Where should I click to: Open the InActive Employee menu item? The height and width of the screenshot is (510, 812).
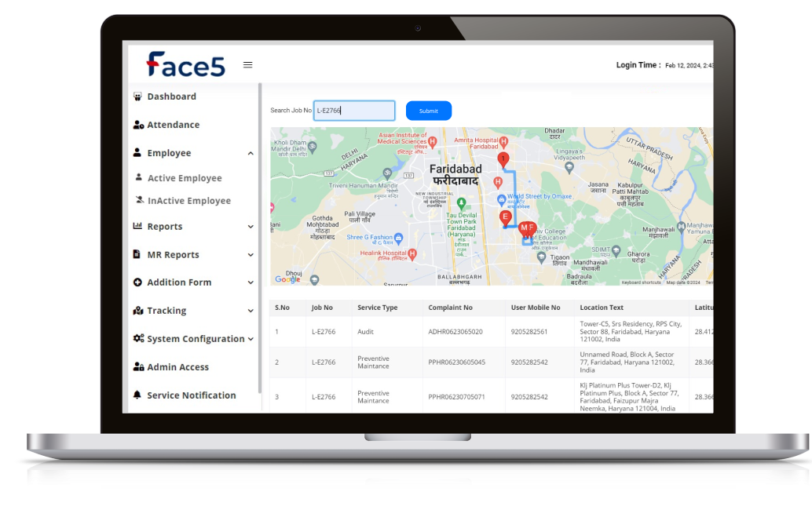[x=188, y=201]
